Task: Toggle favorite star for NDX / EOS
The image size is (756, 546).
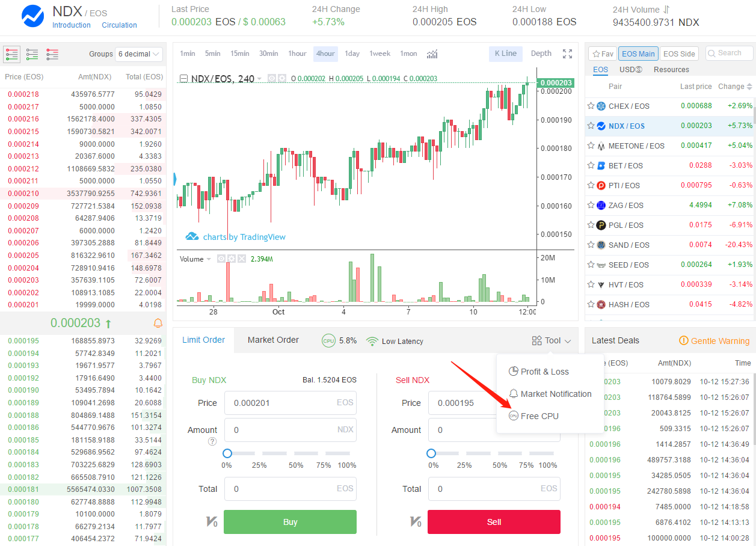Action: click(x=591, y=126)
